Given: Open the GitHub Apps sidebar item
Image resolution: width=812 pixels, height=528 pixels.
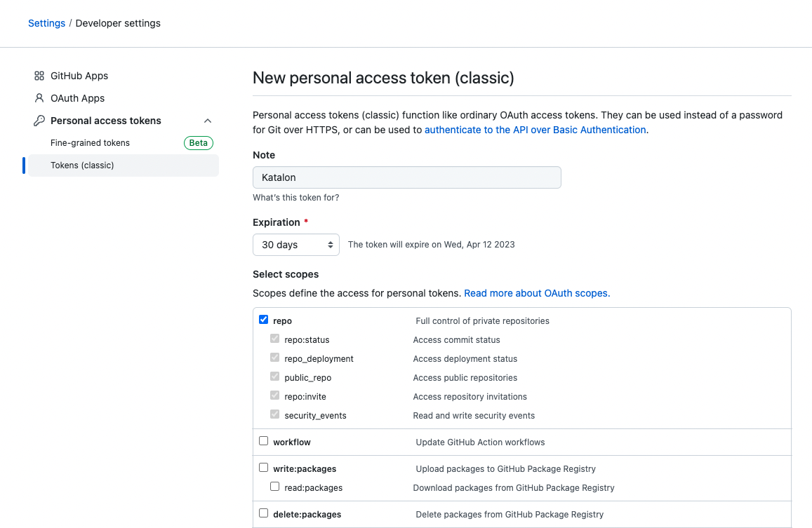Looking at the screenshot, I should click(79, 76).
